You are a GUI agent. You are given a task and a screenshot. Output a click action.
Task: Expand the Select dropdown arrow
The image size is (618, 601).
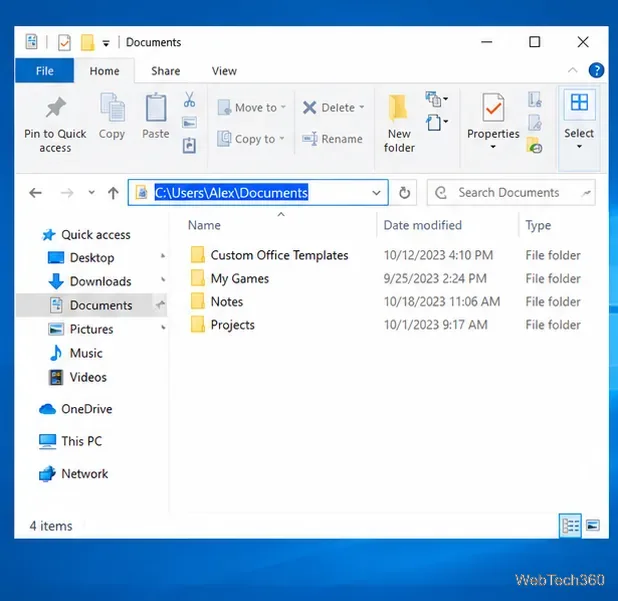point(579,147)
